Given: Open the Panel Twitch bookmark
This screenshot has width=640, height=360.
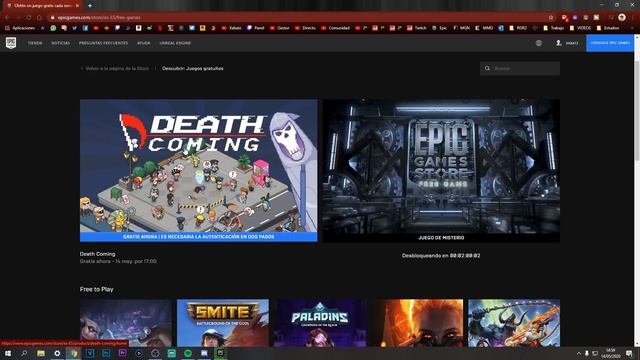Looking at the screenshot, I should pos(256,28).
